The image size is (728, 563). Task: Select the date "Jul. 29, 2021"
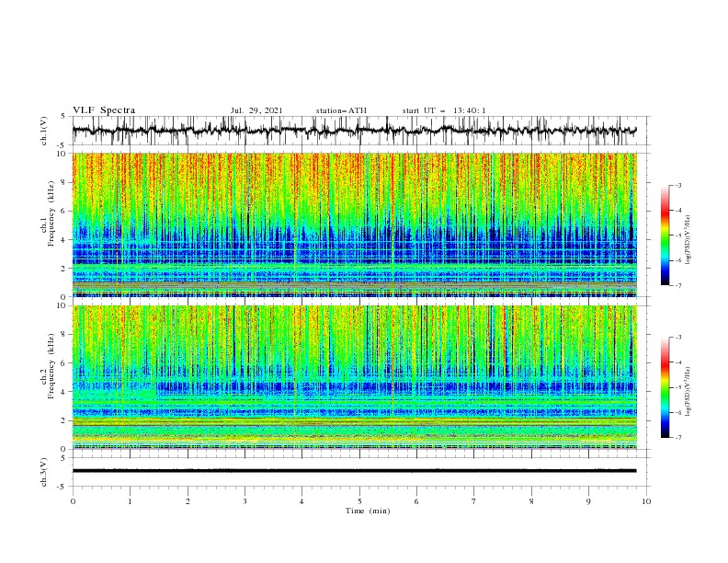point(256,110)
